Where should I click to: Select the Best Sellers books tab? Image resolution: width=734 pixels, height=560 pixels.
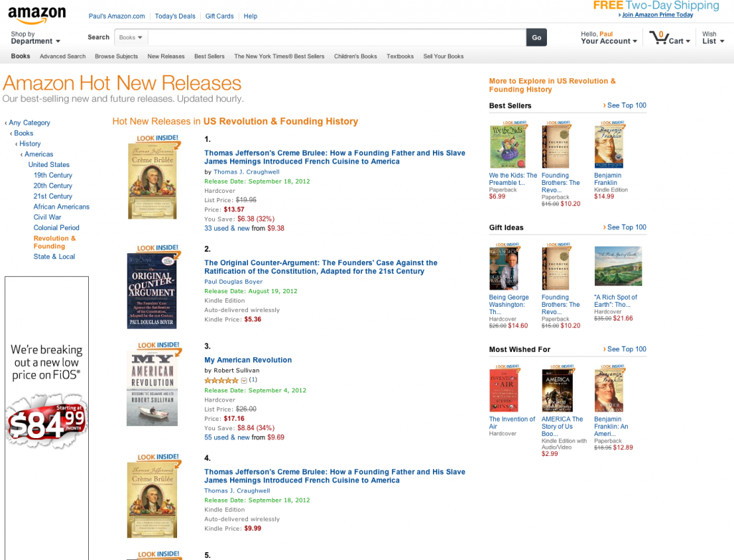tap(209, 56)
